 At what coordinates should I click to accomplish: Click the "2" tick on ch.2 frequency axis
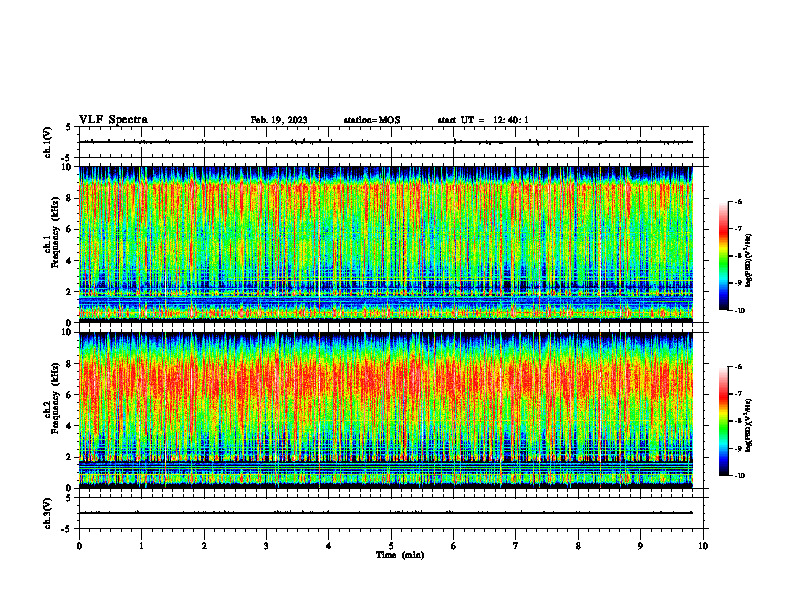click(x=69, y=457)
